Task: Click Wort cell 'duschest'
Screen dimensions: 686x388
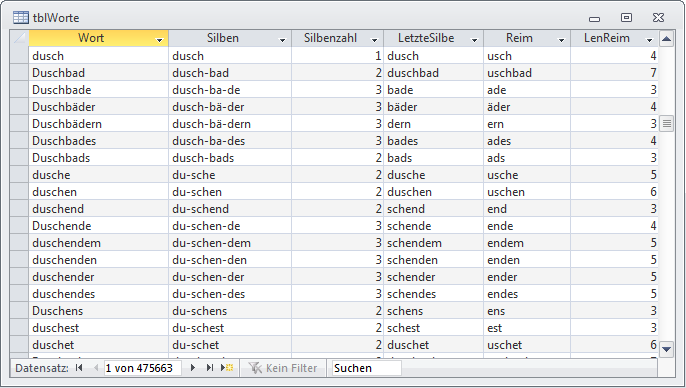Action: [x=98, y=328]
